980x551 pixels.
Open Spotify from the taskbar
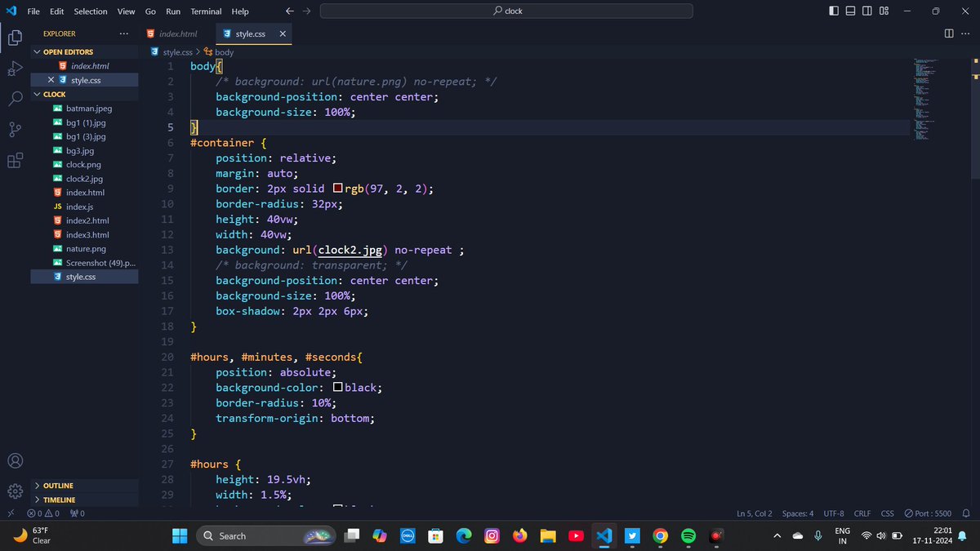(x=688, y=535)
